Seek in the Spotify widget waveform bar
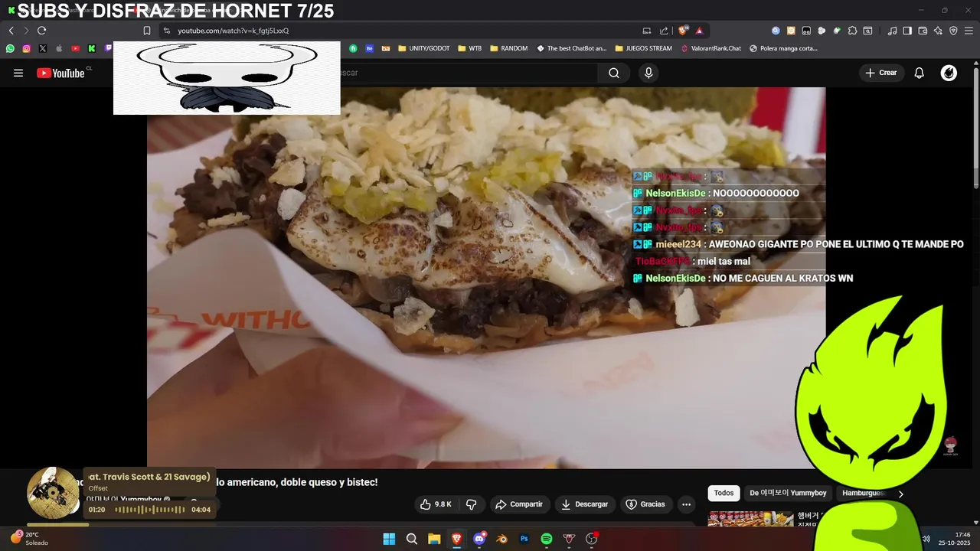 click(x=149, y=510)
